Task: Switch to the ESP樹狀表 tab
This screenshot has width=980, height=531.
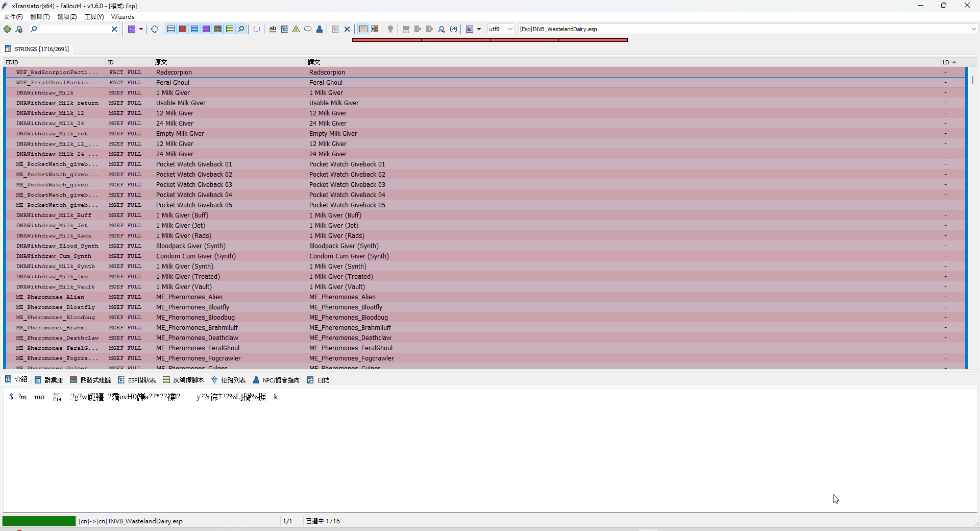Action: click(137, 380)
